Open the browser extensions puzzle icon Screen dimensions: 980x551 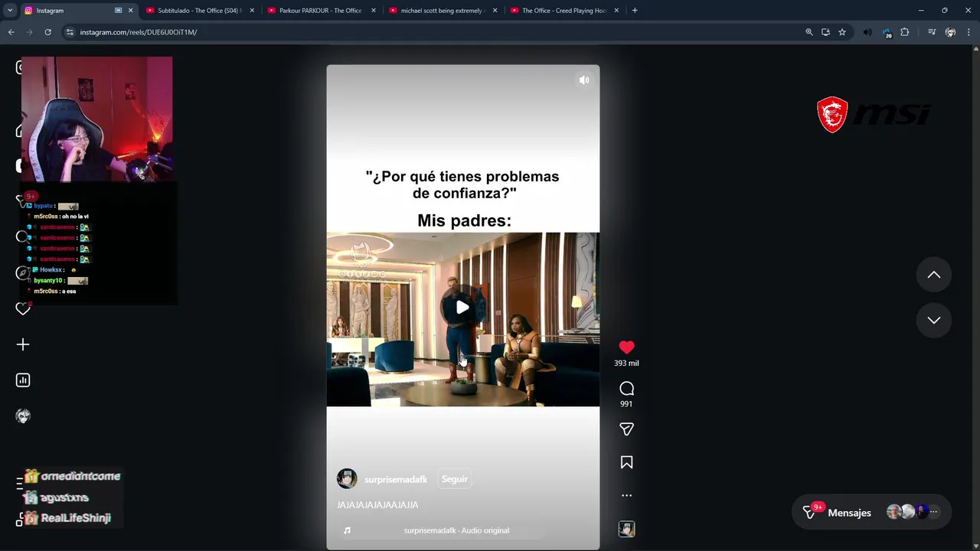pyautogui.click(x=905, y=32)
